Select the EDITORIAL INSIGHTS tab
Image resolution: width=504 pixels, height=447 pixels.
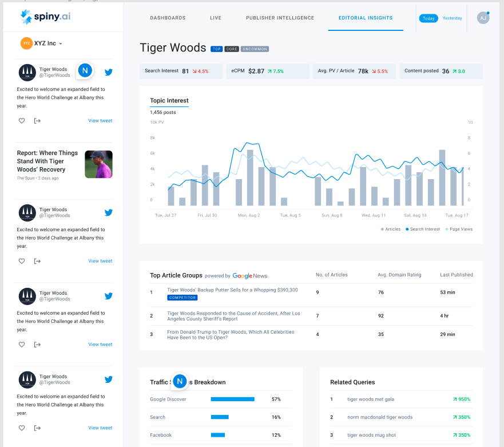pyautogui.click(x=366, y=18)
